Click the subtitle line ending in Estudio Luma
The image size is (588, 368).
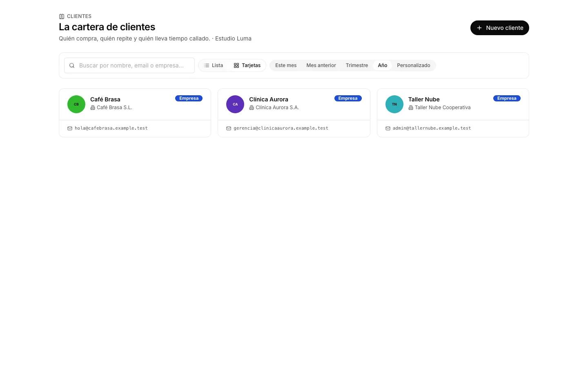[x=155, y=38]
